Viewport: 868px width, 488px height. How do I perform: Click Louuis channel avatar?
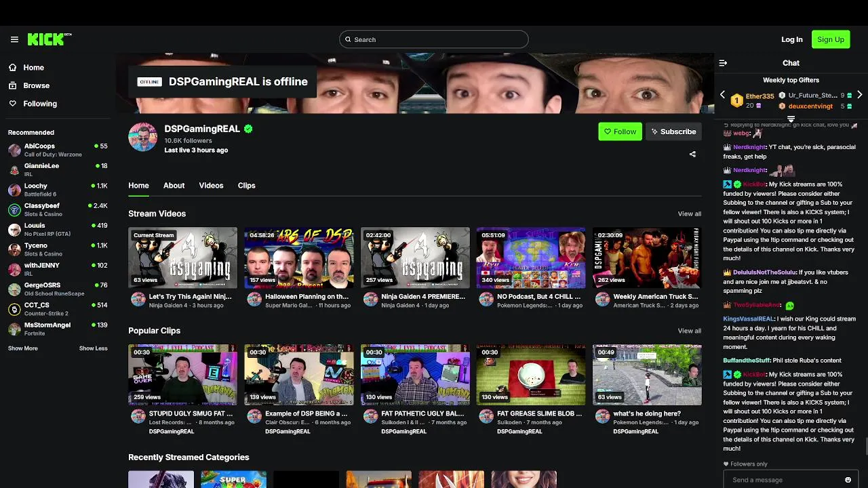(x=14, y=229)
